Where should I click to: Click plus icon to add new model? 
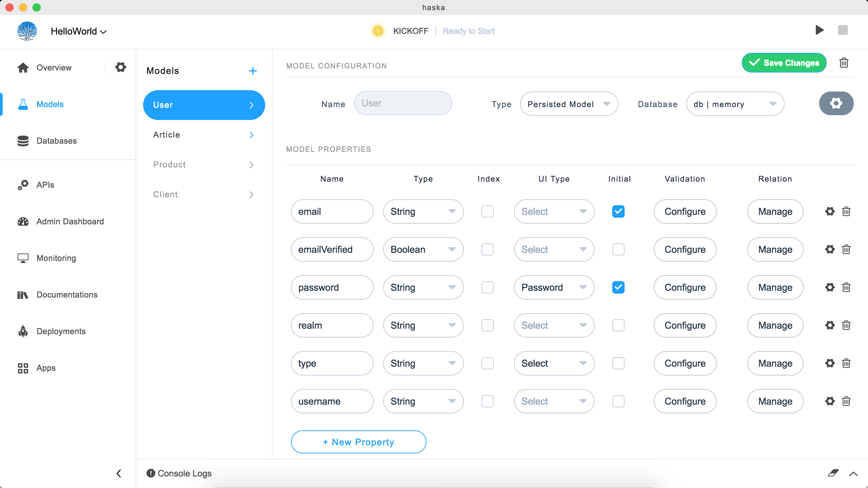click(x=253, y=71)
